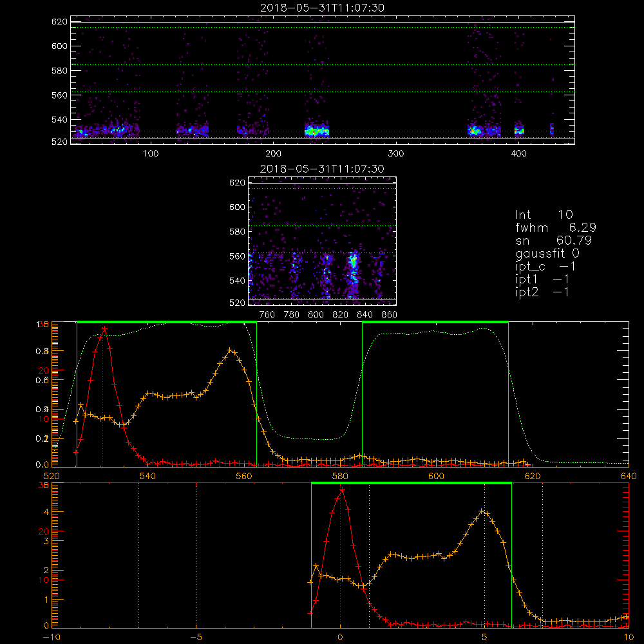Click x-axis label 400 under the top spectrogram
The width and height of the screenshot is (644, 644).
click(x=518, y=154)
